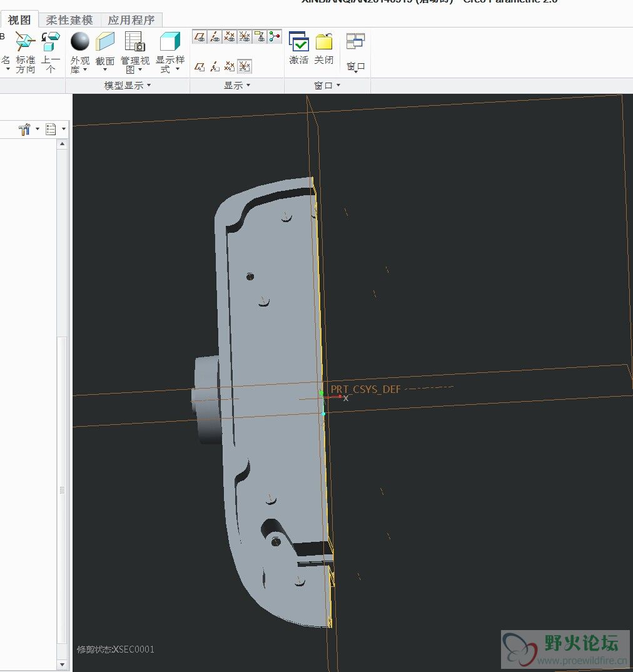Toggle axis tag display

(x=215, y=66)
